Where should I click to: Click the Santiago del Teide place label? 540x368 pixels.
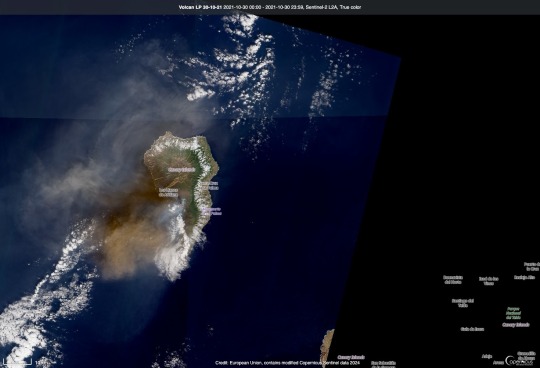click(463, 303)
